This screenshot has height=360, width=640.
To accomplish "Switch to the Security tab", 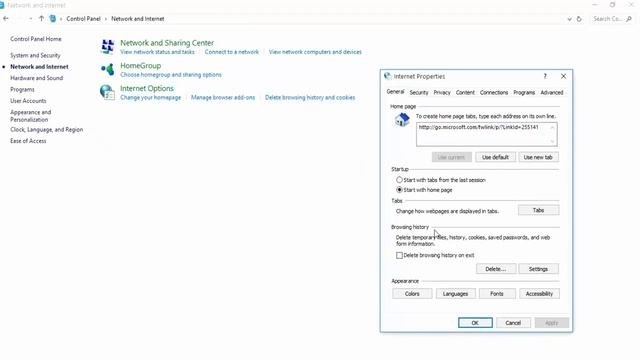I will (419, 93).
